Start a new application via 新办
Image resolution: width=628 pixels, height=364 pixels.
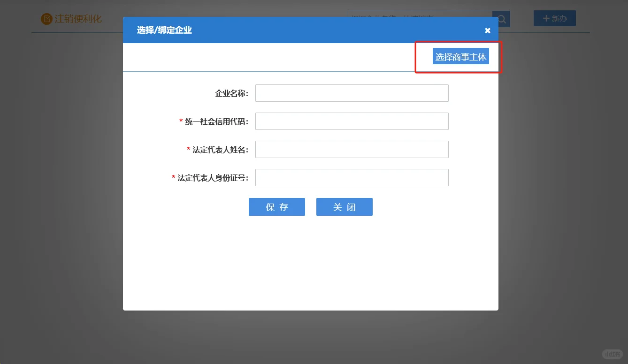click(555, 19)
